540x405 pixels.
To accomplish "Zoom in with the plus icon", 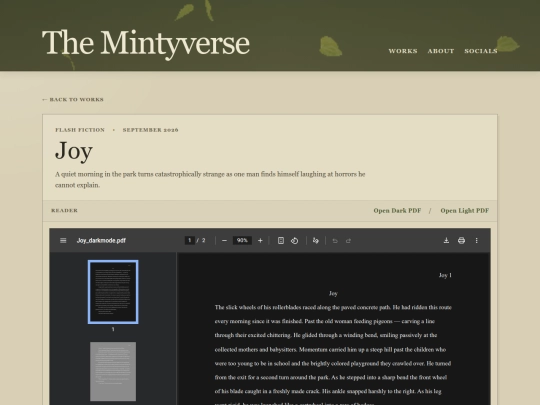I will click(x=260, y=240).
